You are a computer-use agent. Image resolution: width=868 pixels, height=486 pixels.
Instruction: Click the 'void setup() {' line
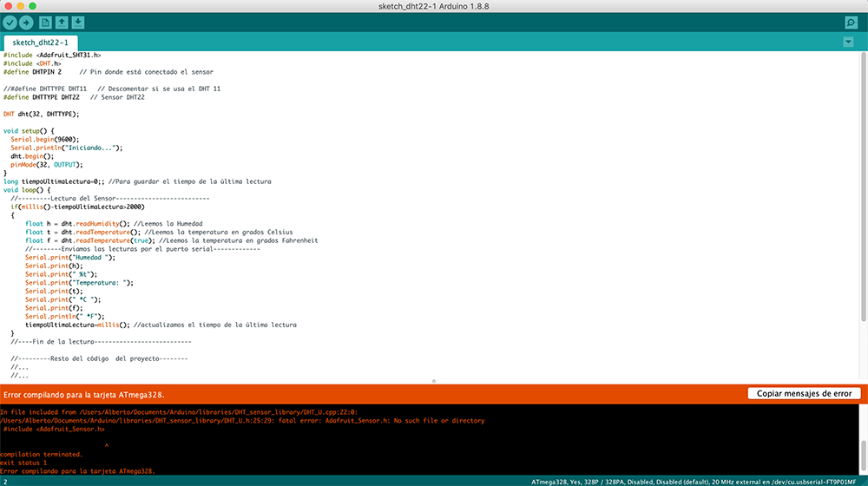coord(29,131)
